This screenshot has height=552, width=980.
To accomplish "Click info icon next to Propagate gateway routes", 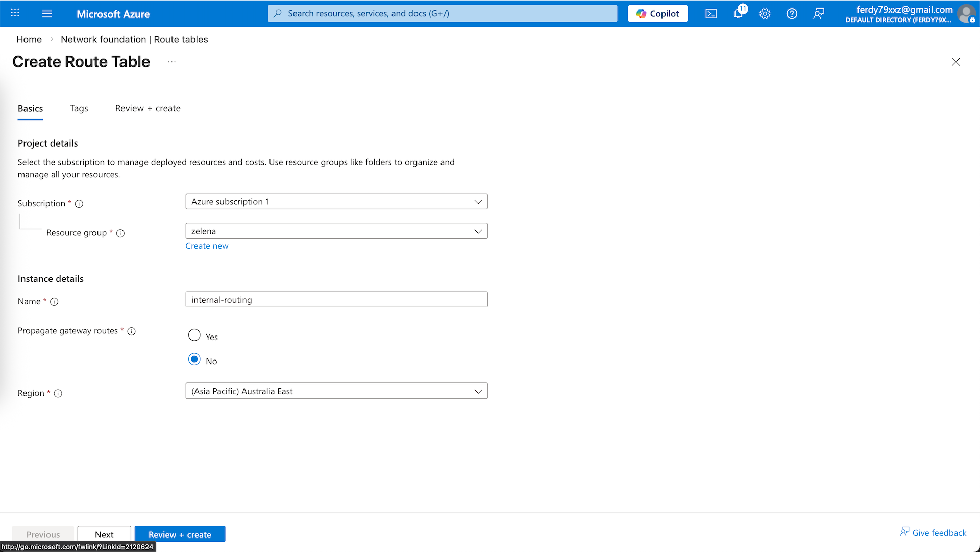I will 131,331.
